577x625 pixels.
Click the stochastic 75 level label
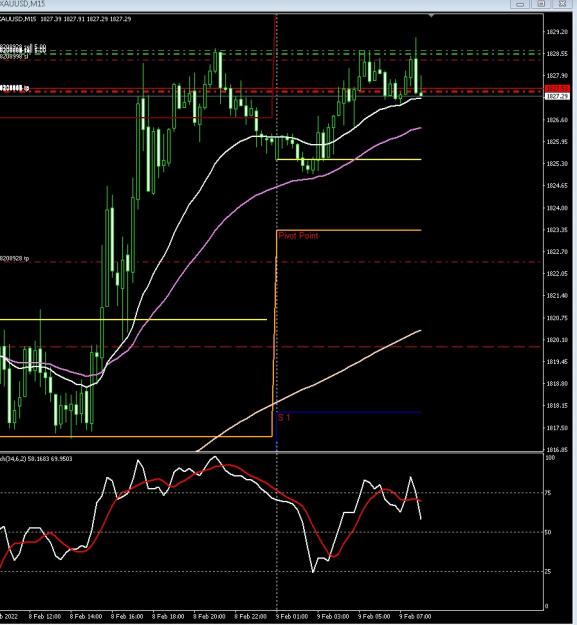(548, 493)
